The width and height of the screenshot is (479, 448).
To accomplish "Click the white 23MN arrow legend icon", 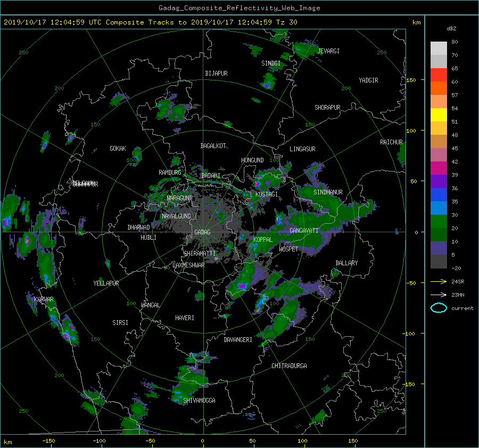I will click(439, 295).
